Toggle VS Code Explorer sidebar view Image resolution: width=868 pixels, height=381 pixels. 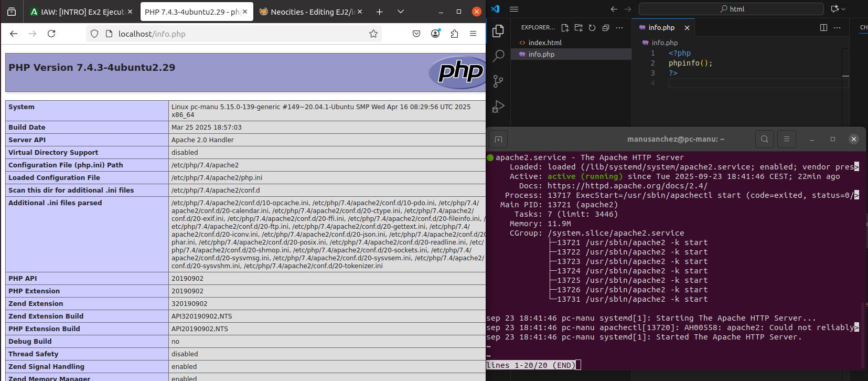(x=498, y=31)
